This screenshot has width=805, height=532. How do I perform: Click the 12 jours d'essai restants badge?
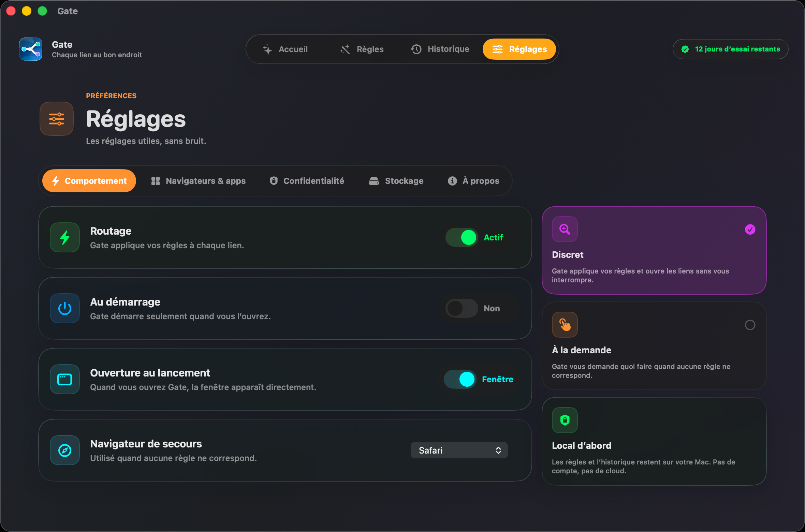(731, 49)
